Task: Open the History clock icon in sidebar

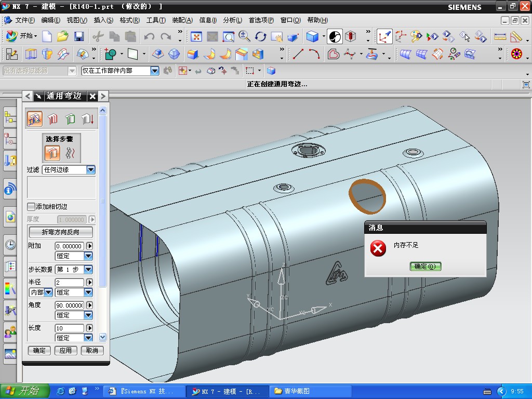Action: [10, 245]
